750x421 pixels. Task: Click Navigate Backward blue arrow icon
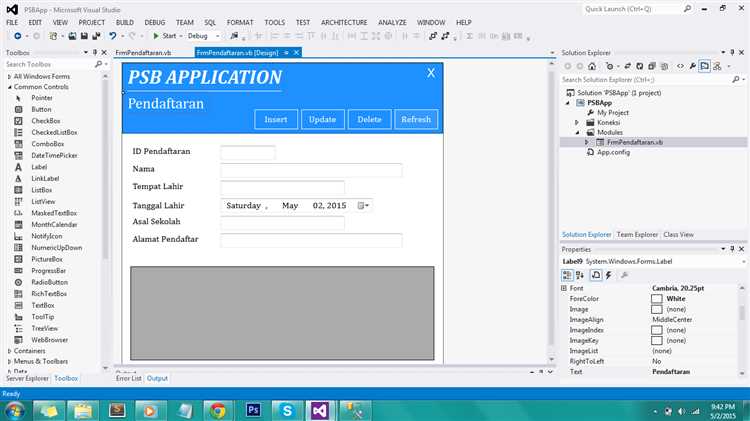pos(17,36)
